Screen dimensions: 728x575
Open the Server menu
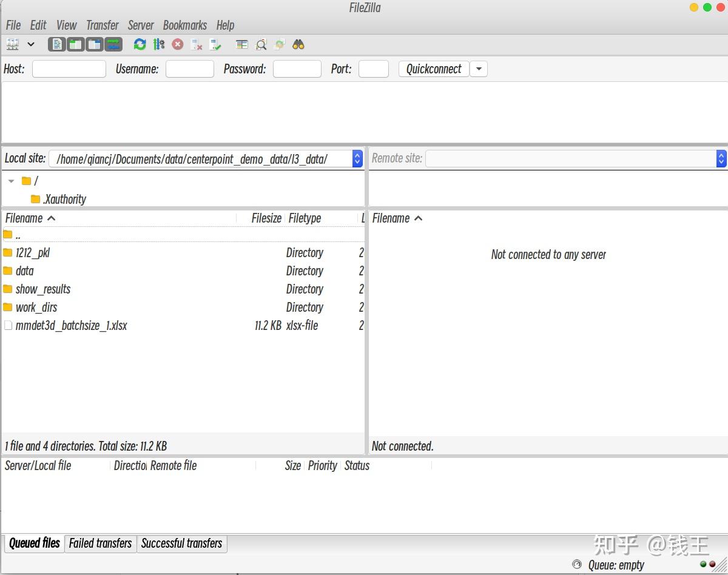click(141, 25)
